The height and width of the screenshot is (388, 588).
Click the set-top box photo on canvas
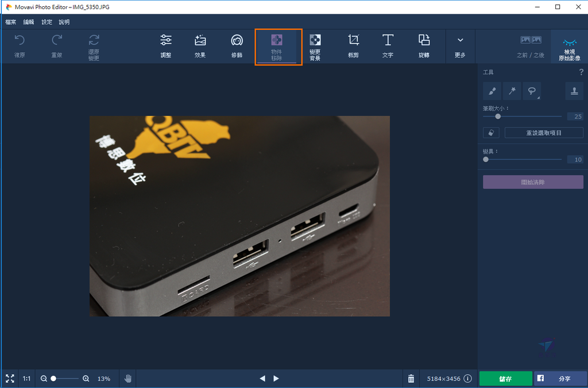pyautogui.click(x=239, y=216)
